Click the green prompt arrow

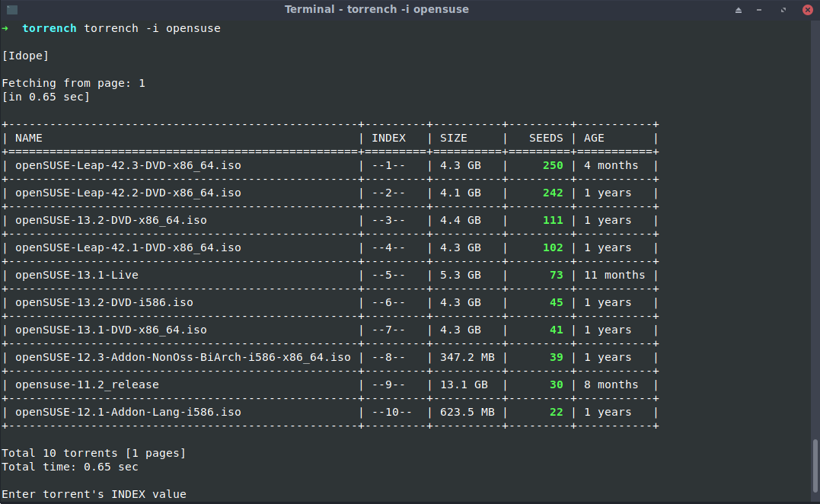point(5,28)
